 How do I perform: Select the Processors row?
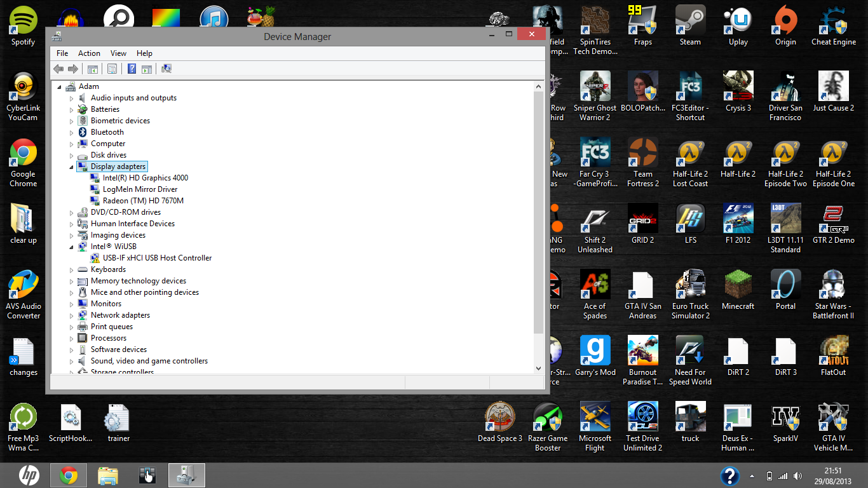point(109,338)
